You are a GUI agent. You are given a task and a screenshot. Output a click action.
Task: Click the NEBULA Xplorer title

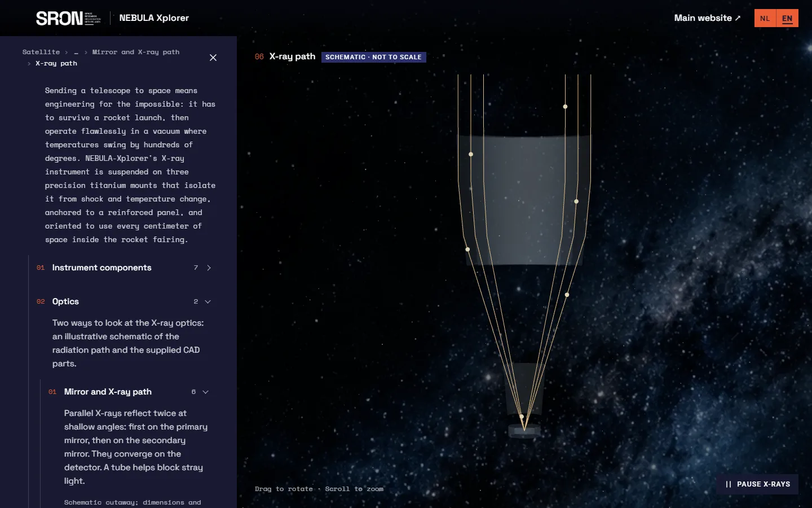point(154,18)
